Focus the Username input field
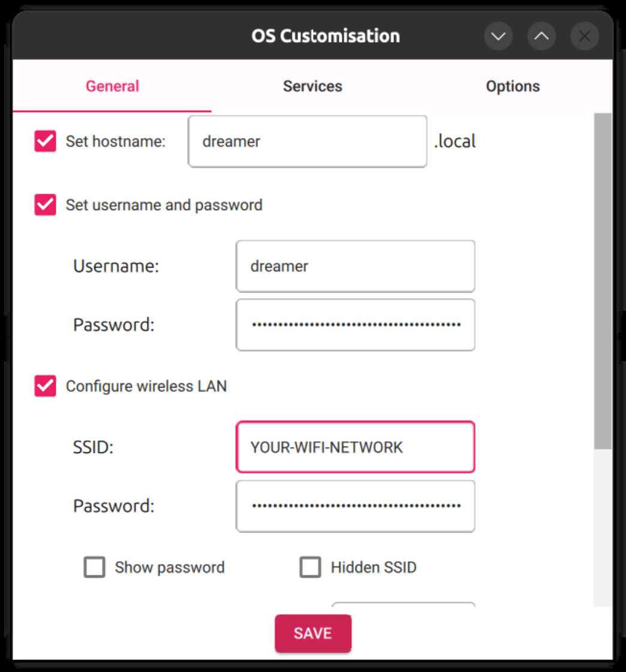The width and height of the screenshot is (626, 672). coord(355,266)
